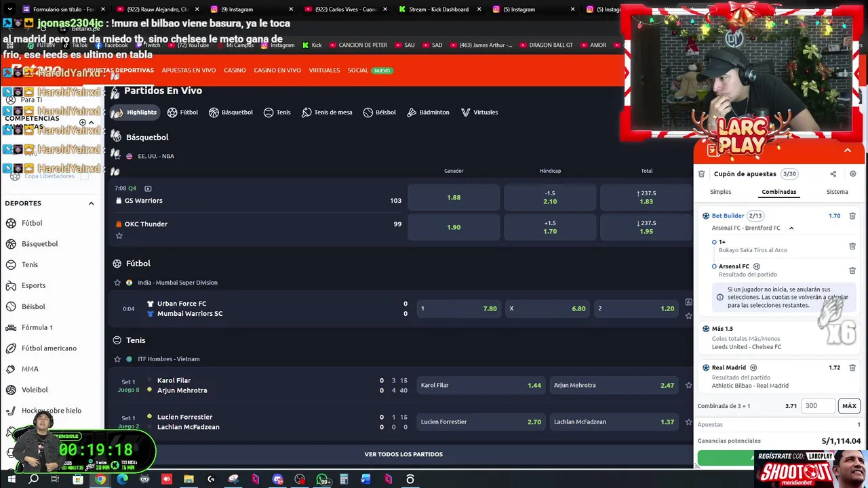Open Voleibol in the sports sidebar
The image size is (868, 488).
pyautogui.click(x=35, y=390)
